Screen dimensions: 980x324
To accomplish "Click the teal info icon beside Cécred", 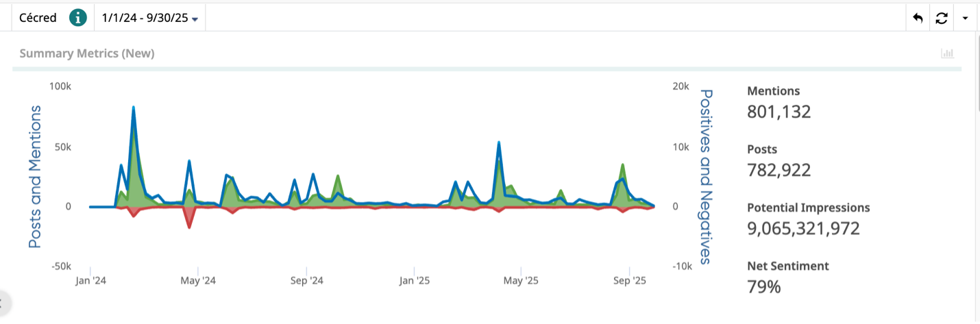I will [x=79, y=18].
